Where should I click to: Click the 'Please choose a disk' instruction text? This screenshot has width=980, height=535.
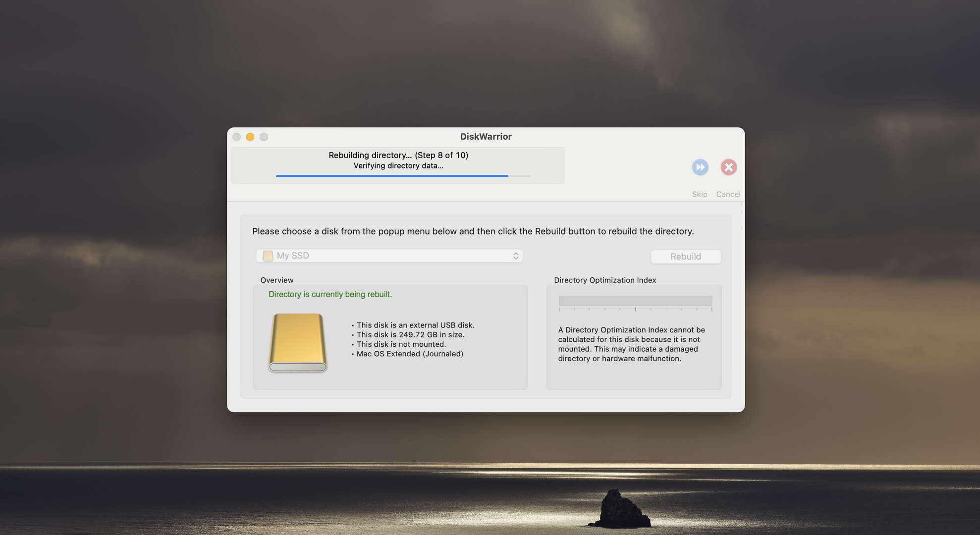click(x=473, y=231)
